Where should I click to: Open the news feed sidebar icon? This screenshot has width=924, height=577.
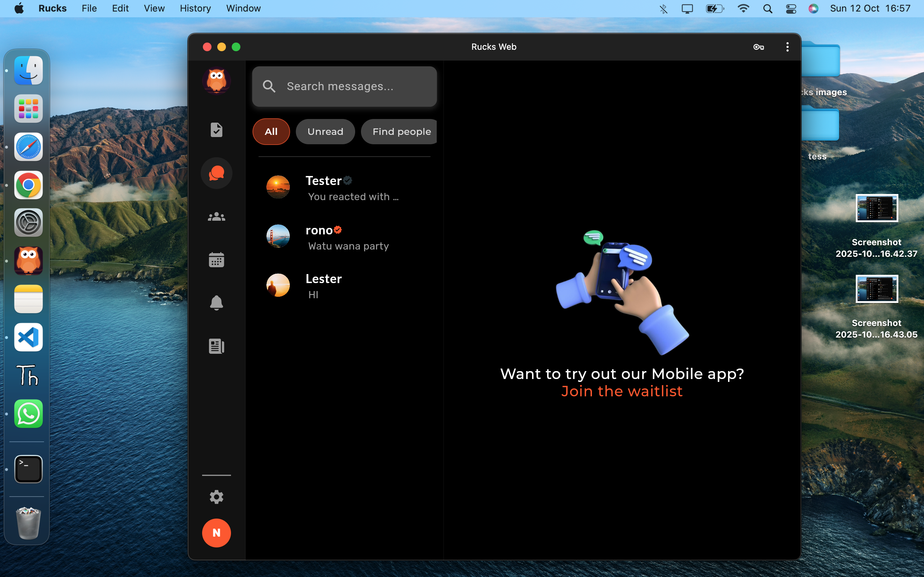click(216, 346)
